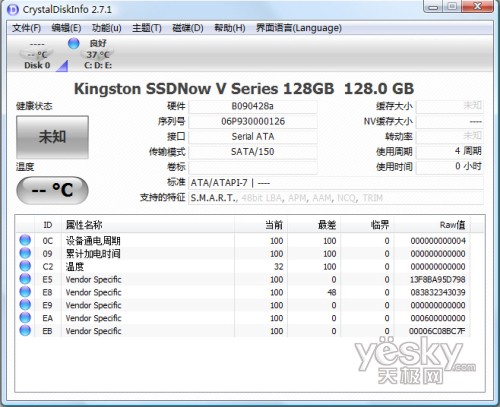Screen dimensions: 500x407
Task: Click the status orb for Vendor Specific E5
Action: coord(25,279)
